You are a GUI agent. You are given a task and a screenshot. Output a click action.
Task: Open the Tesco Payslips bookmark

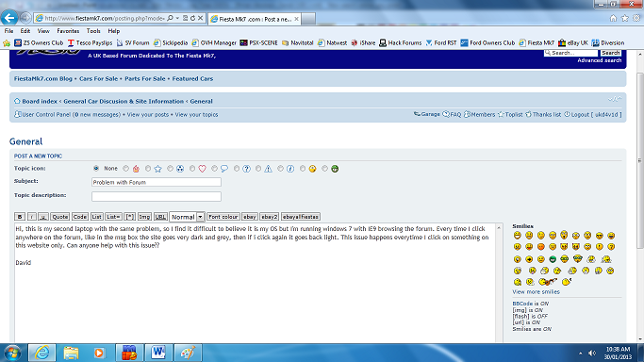click(x=90, y=42)
